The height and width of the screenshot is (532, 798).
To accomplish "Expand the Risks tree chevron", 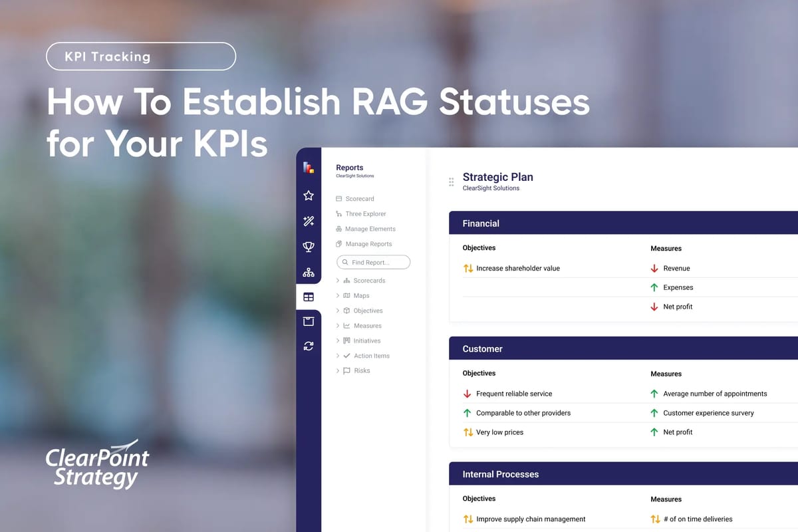I will click(338, 370).
